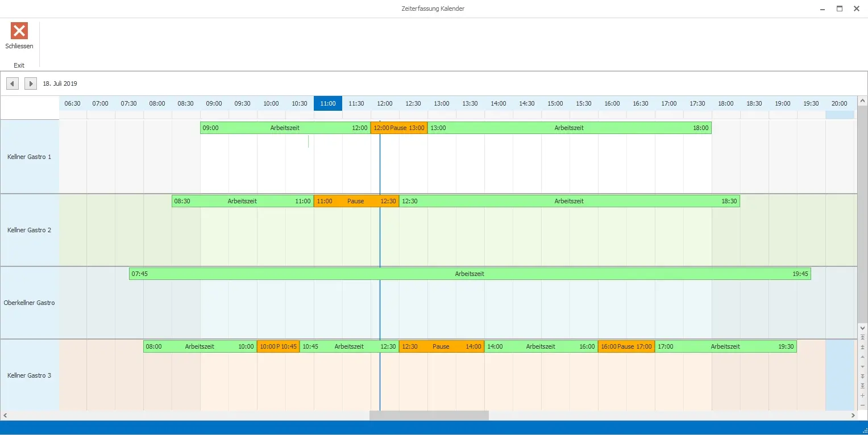Advance the date with the next-day arrow icon
The height and width of the screenshot is (435, 868).
pyautogui.click(x=31, y=83)
